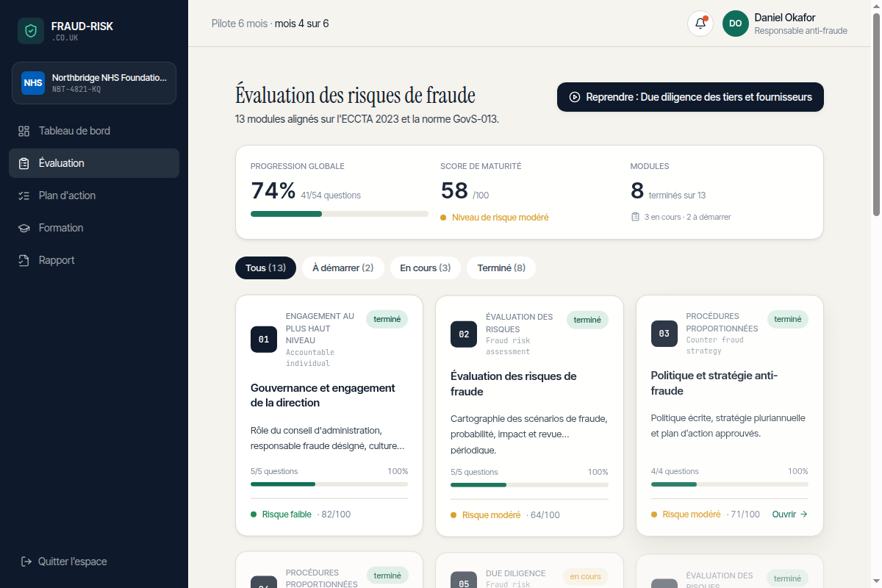Click '4/4 questions' on module 03 card
The width and height of the screenshot is (882, 588).
click(x=675, y=472)
